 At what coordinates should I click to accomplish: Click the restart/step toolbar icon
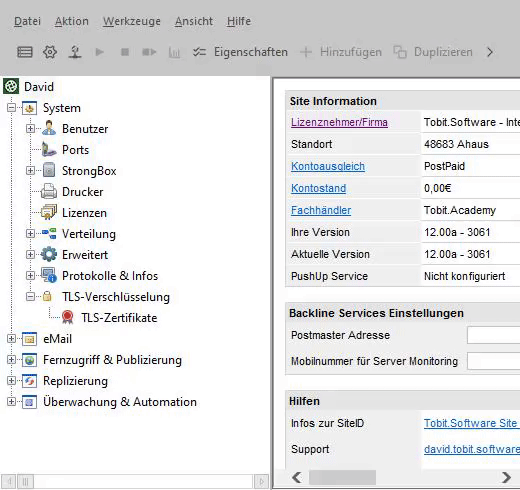click(149, 52)
